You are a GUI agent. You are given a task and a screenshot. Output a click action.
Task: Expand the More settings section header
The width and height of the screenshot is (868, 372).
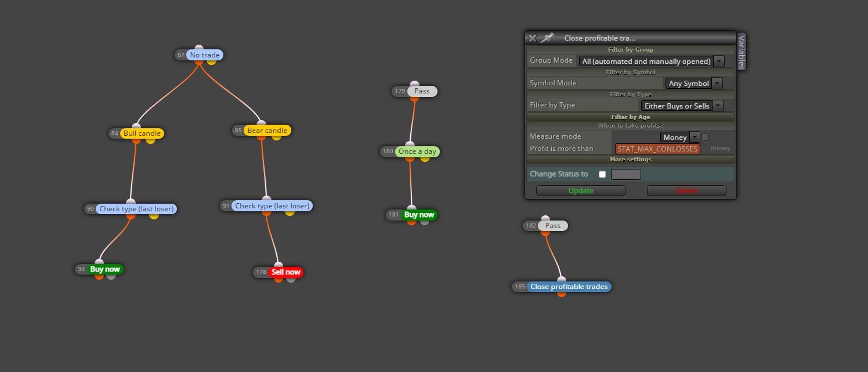pos(631,159)
